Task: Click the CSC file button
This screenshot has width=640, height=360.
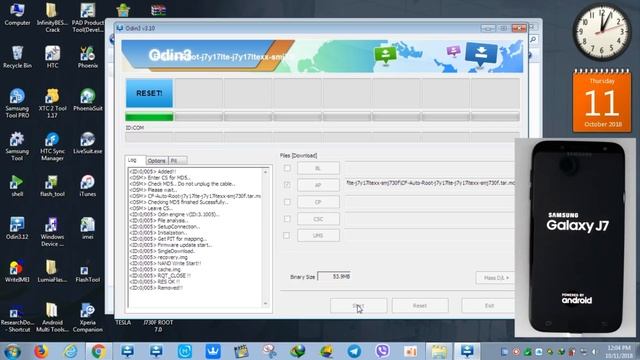Action: pos(318,219)
